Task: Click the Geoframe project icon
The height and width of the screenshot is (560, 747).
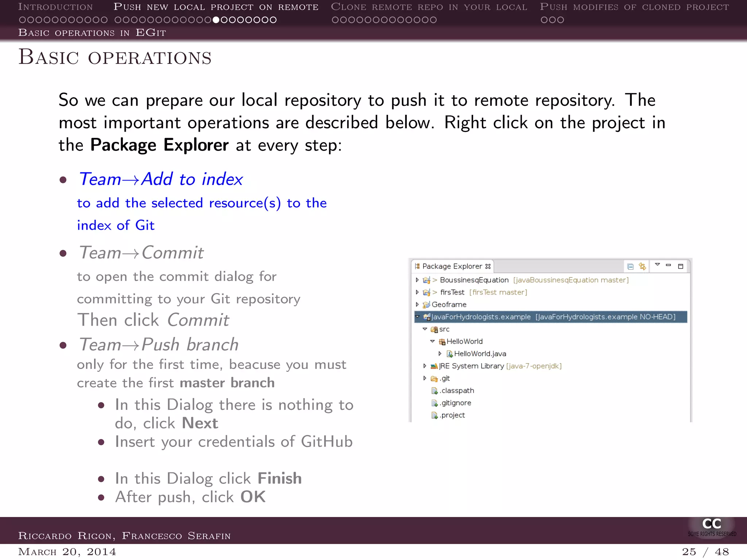Action: (x=426, y=304)
